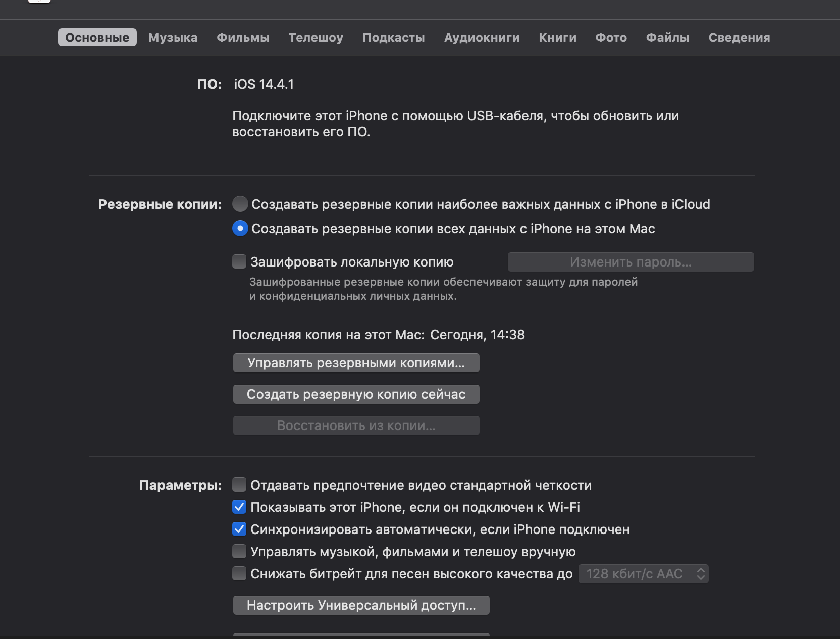840x639 pixels.
Task: Uncheck show iPhone over Wi-Fi option
Action: [x=239, y=507]
